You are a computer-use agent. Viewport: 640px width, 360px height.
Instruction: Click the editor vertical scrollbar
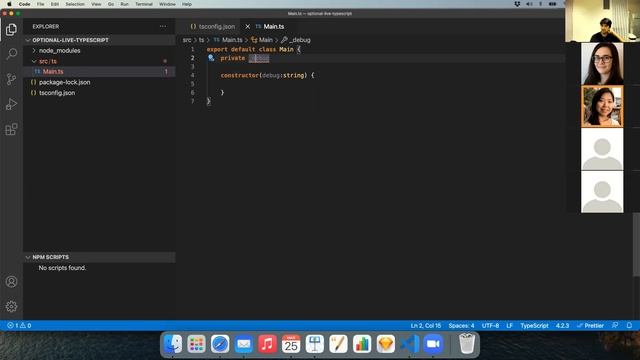(x=636, y=244)
